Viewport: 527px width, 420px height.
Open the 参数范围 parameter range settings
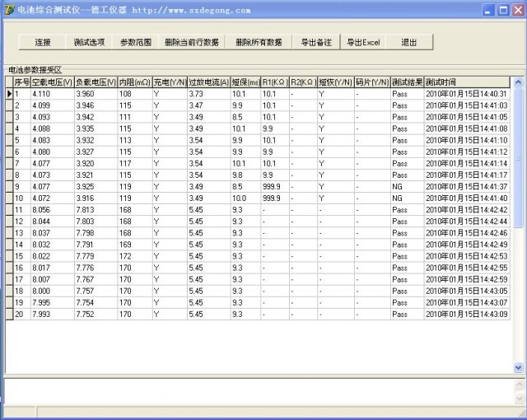click(x=135, y=42)
